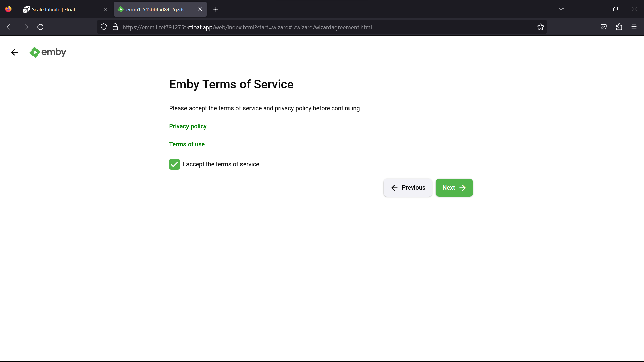Click the Next button to proceed

[454, 187]
